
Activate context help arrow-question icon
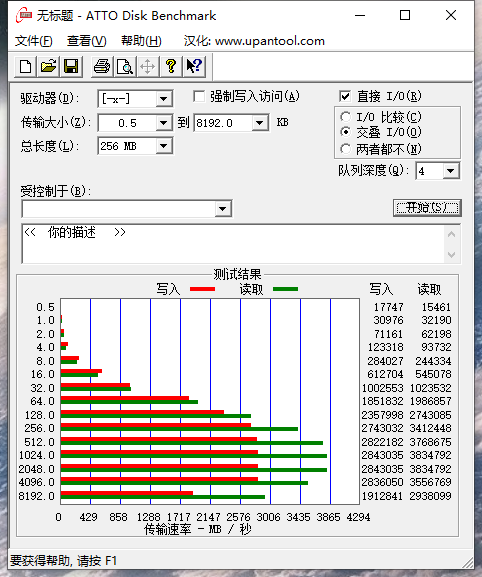click(x=194, y=67)
